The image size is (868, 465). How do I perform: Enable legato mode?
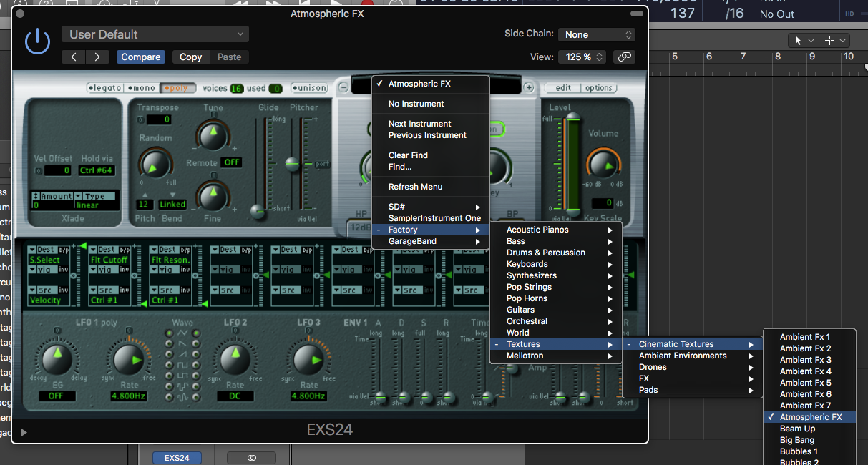click(x=105, y=89)
